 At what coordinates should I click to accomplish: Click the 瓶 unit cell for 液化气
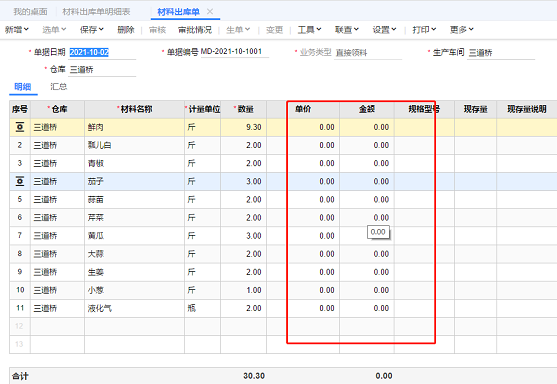(x=202, y=308)
